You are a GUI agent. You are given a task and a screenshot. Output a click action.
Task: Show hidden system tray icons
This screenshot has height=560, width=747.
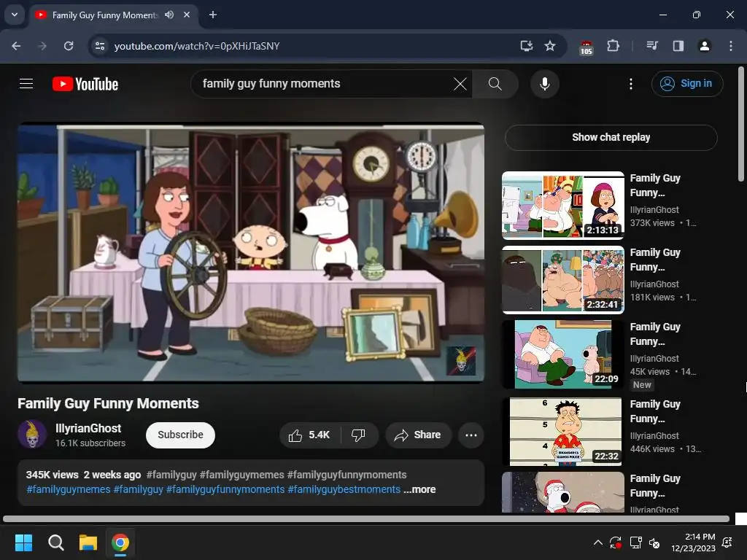pyautogui.click(x=598, y=542)
